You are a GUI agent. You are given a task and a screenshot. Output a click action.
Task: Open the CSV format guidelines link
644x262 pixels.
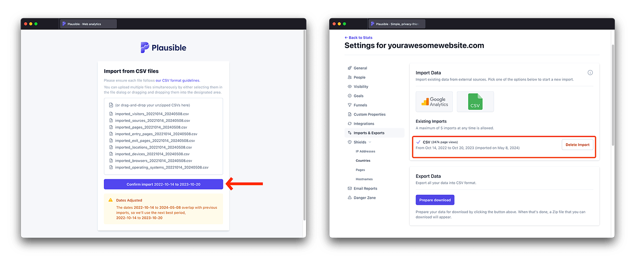[x=178, y=80]
